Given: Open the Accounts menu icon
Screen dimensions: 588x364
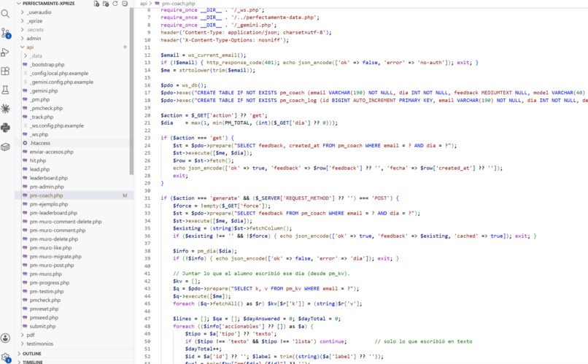Looking at the screenshot, I should [x=5, y=338].
